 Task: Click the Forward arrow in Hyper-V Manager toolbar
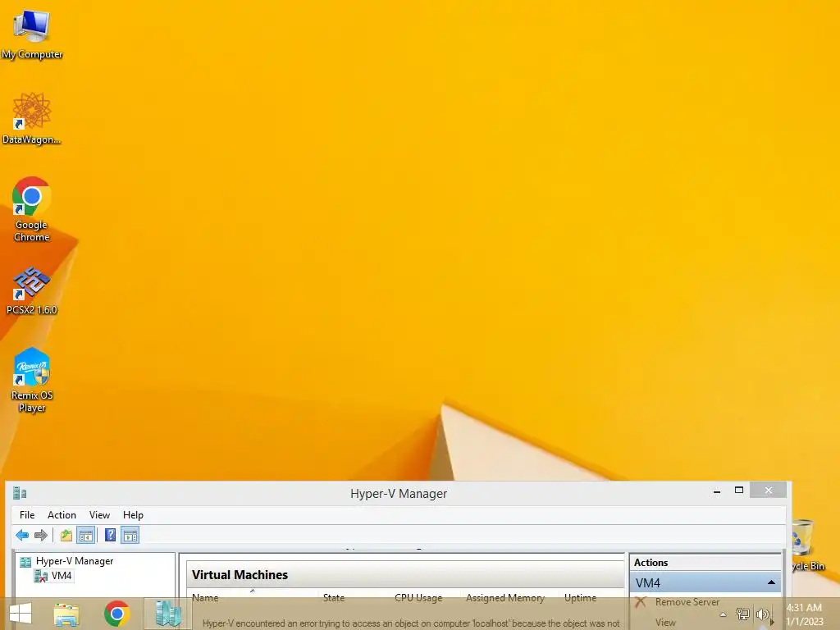pyautogui.click(x=41, y=535)
